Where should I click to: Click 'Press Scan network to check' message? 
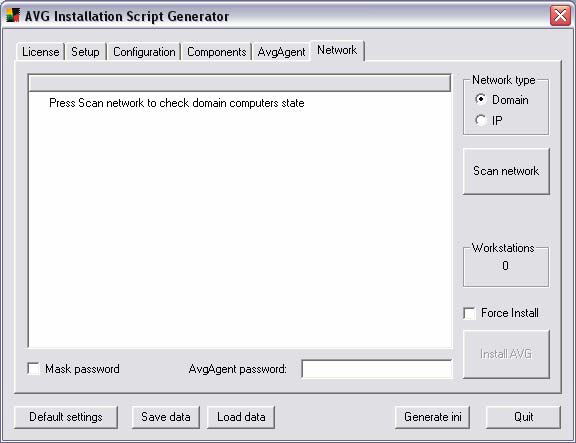coord(177,103)
